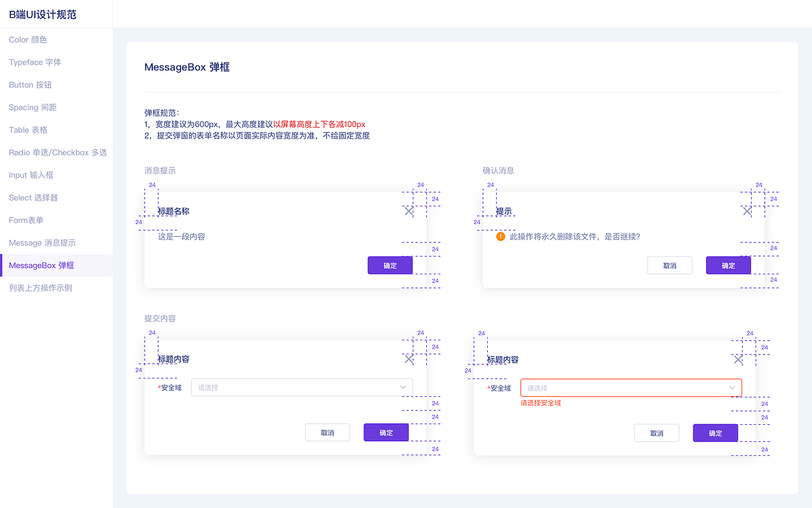Open Select 选择器 section
The height and width of the screenshot is (508, 812).
coord(56,197)
